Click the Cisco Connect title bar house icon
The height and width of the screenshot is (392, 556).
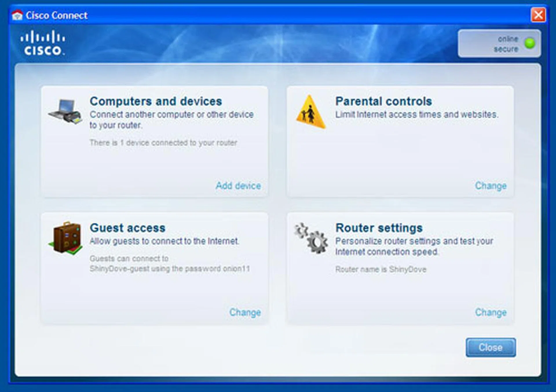pos(17,15)
